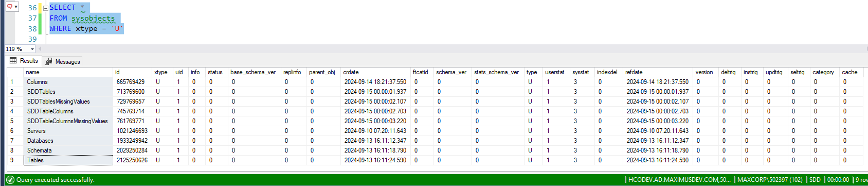Click the 'Schemata' name cell
This screenshot has width=868, height=186.
point(68,150)
